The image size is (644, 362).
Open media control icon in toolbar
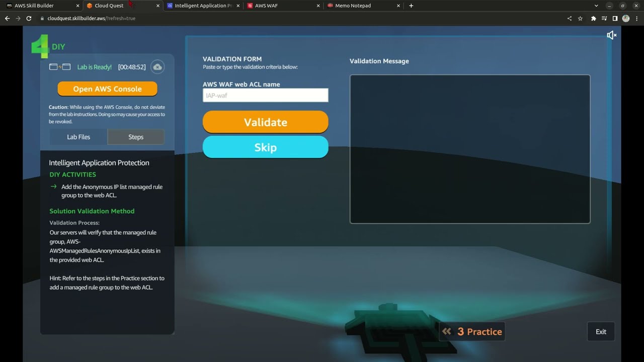[604, 18]
